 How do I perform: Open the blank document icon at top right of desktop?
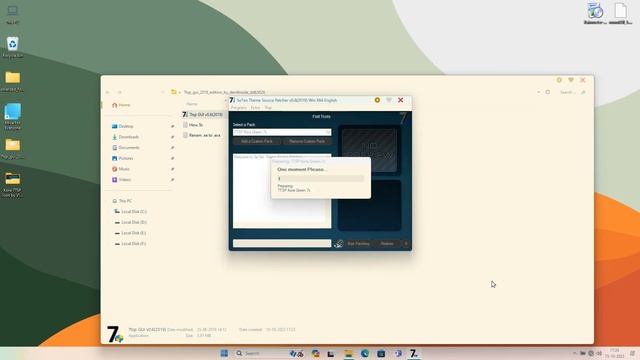(x=621, y=13)
